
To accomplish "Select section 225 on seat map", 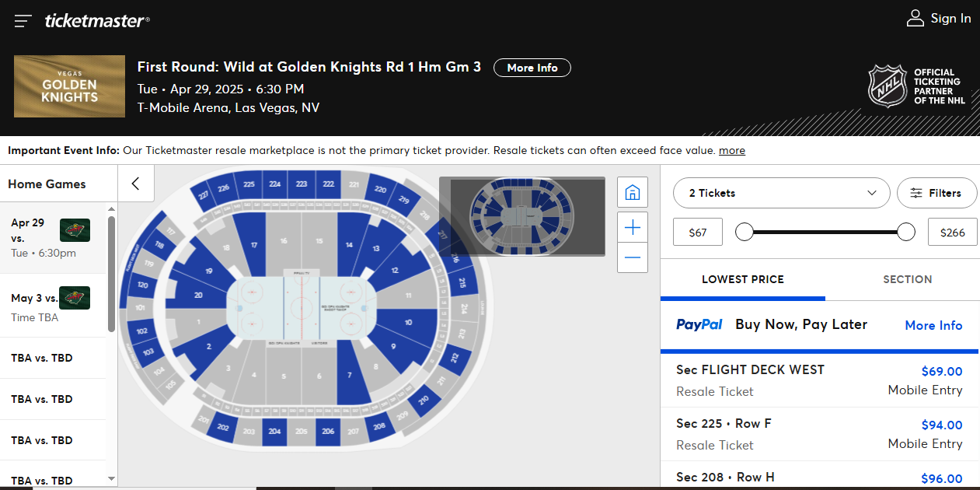I will point(249,185).
